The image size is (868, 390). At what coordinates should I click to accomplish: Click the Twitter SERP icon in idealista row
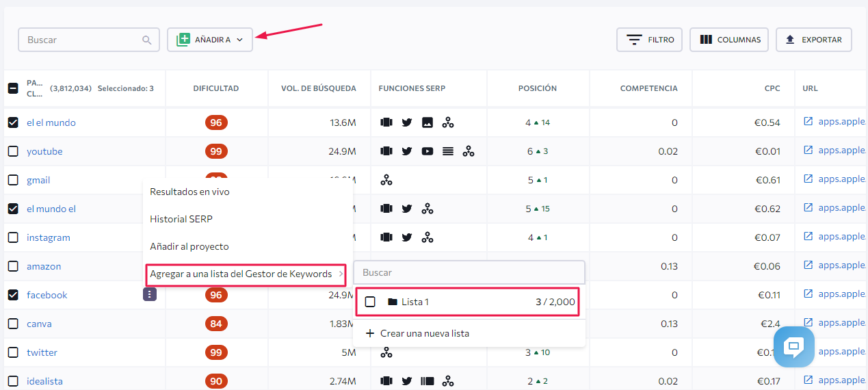click(407, 381)
